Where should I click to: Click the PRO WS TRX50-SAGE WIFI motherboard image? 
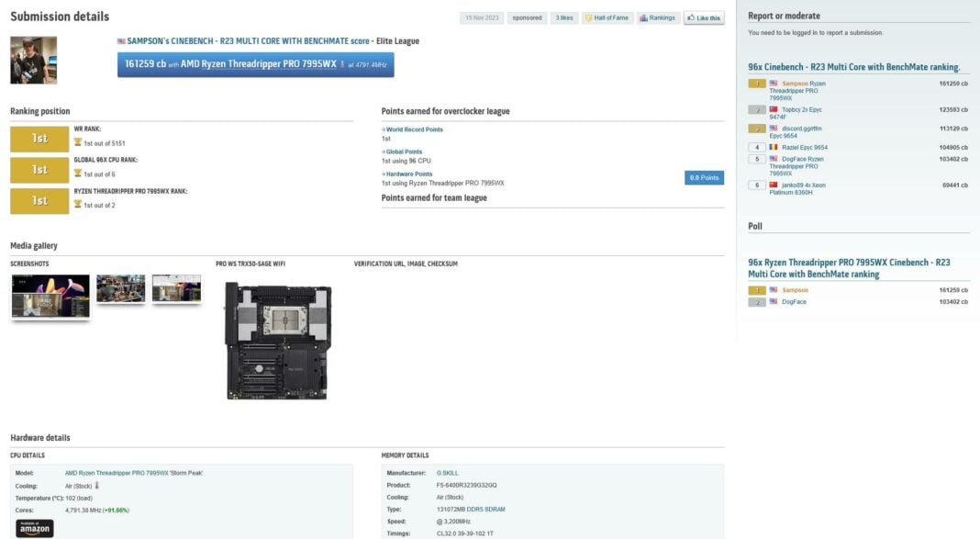click(x=284, y=338)
